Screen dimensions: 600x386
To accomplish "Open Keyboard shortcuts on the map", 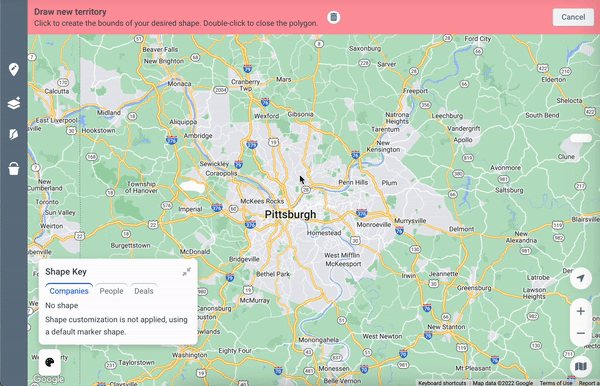I will click(x=442, y=383).
